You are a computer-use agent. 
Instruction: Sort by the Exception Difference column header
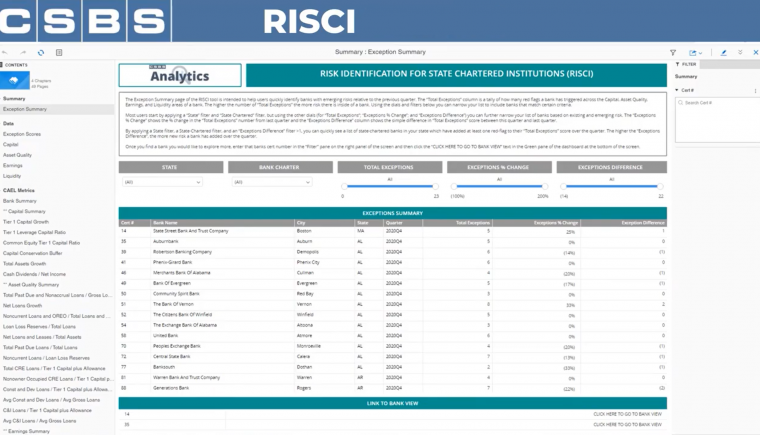tap(623, 223)
